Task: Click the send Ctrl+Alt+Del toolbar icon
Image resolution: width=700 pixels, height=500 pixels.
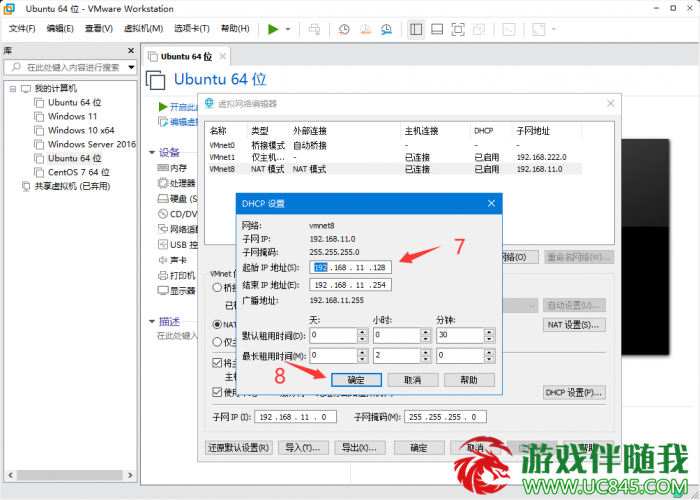Action: [315, 29]
